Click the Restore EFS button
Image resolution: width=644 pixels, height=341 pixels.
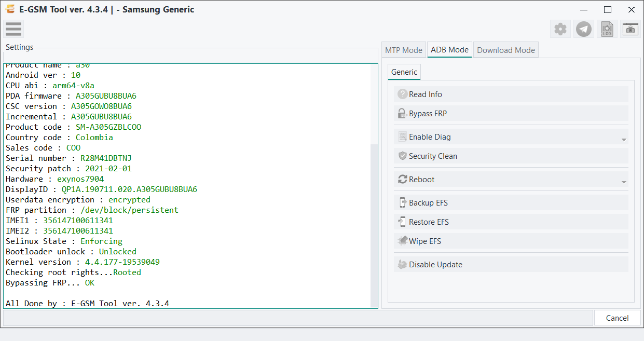[x=511, y=222]
